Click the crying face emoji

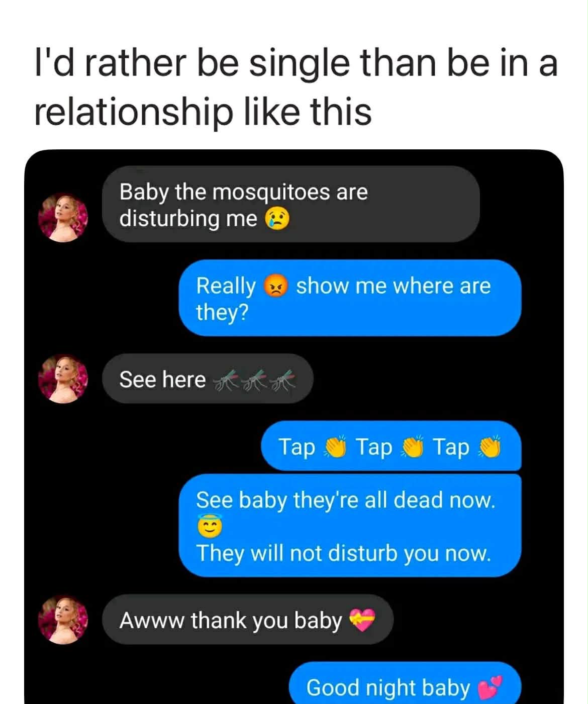pos(277,219)
